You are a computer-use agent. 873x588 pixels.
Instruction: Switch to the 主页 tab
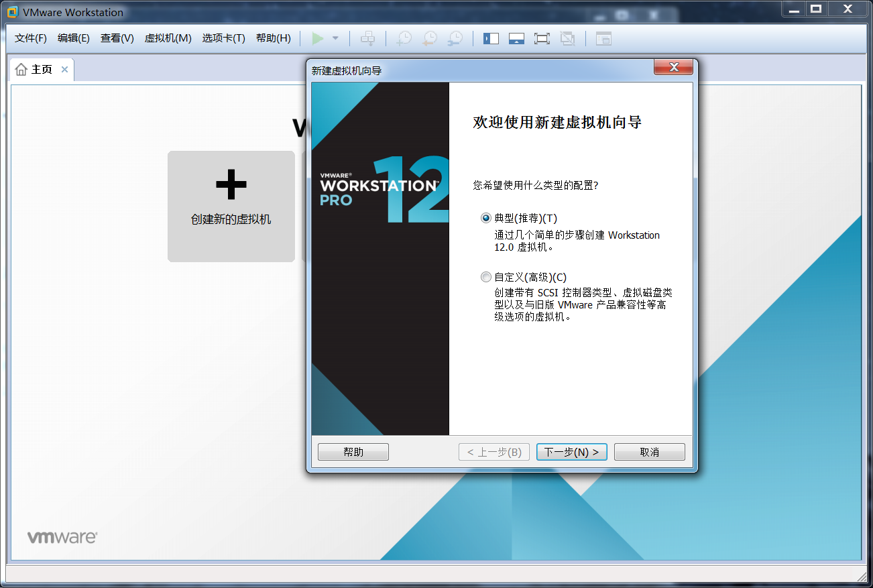[42, 69]
